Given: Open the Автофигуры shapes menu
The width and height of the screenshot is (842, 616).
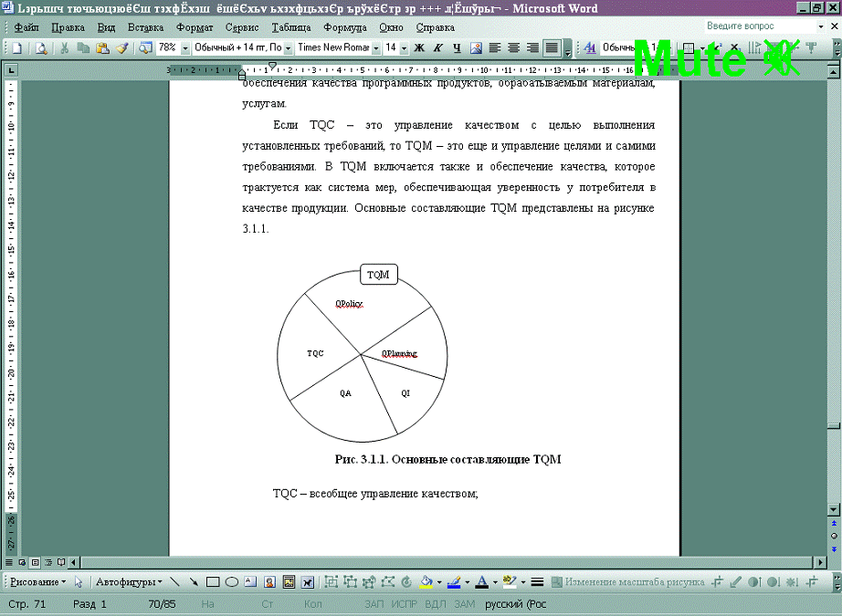Looking at the screenshot, I should (129, 581).
